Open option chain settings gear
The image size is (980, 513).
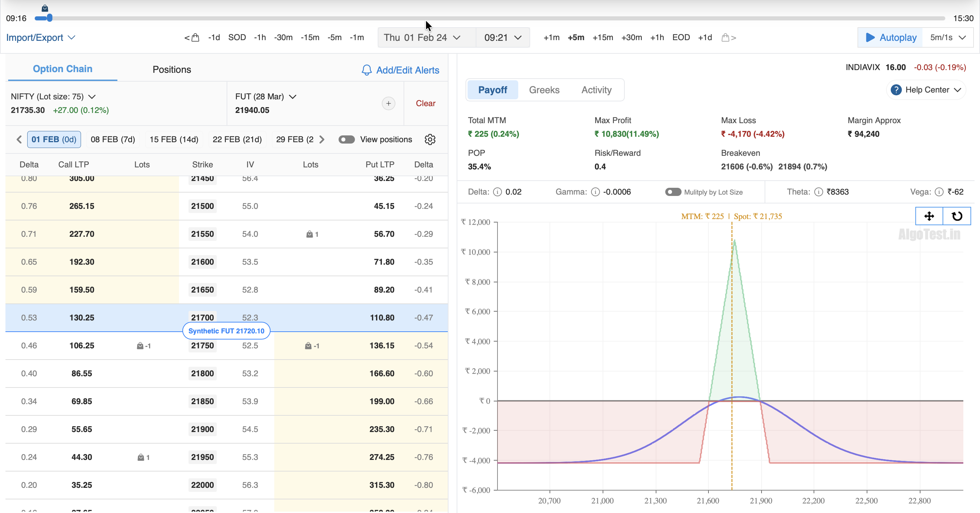click(x=430, y=139)
